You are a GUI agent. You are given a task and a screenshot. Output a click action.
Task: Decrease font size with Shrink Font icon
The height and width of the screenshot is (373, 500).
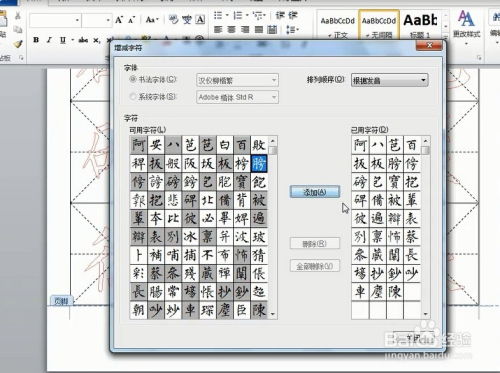pos(131,20)
